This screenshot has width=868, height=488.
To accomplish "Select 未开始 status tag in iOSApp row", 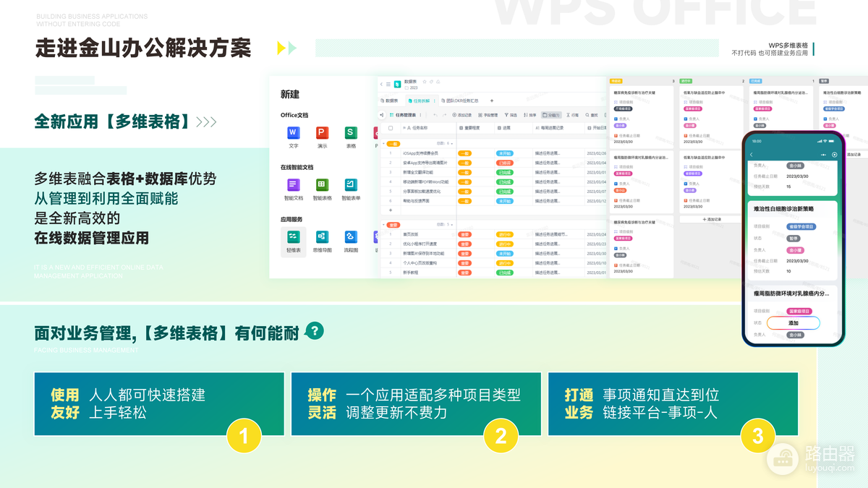I will [x=505, y=153].
